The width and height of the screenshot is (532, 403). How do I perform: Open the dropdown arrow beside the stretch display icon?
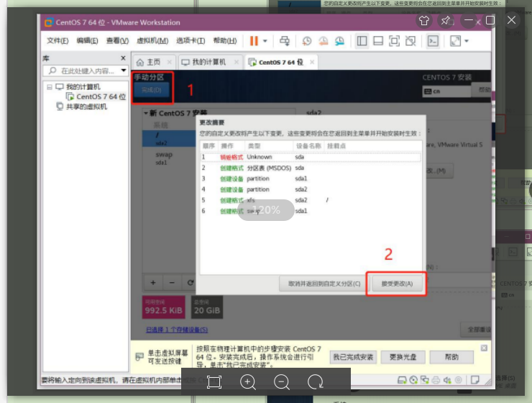point(467,41)
